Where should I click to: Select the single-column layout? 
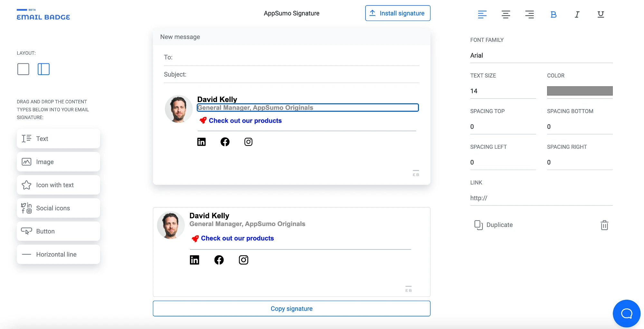[x=23, y=69]
